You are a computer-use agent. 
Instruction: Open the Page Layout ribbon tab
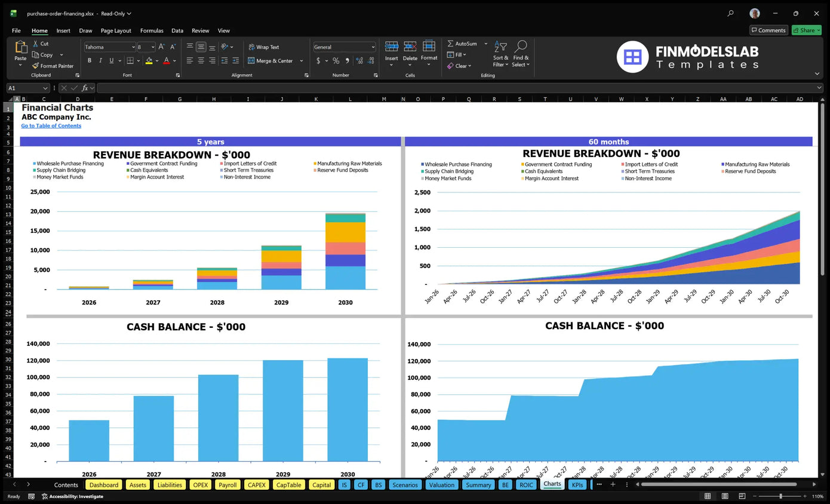pos(116,30)
